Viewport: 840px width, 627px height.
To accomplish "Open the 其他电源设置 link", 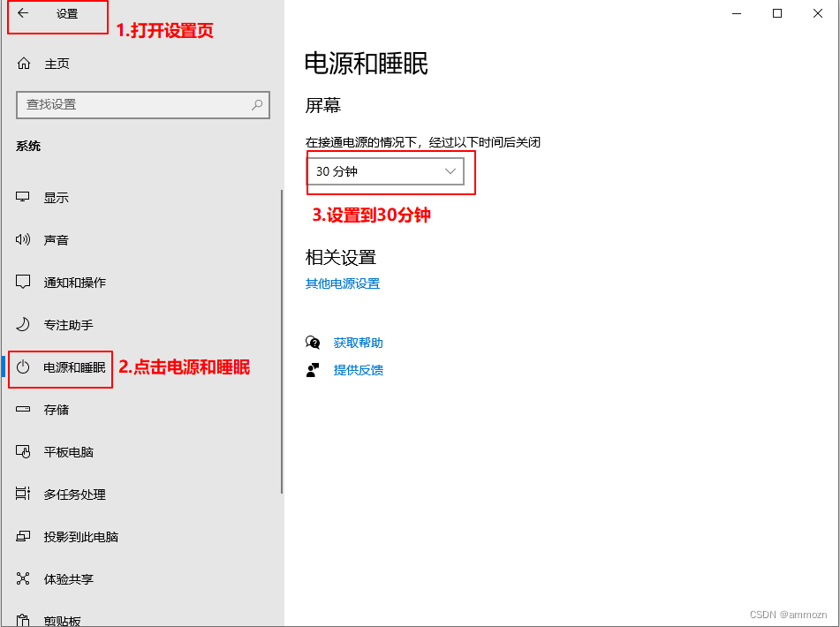I will pyautogui.click(x=343, y=283).
